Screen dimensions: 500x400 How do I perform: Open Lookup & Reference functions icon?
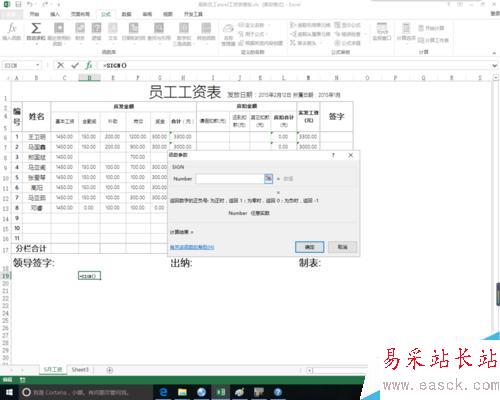tap(159, 28)
